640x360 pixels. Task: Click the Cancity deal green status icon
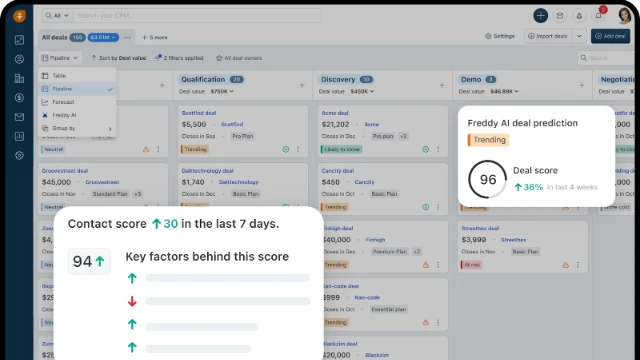pyautogui.click(x=425, y=207)
